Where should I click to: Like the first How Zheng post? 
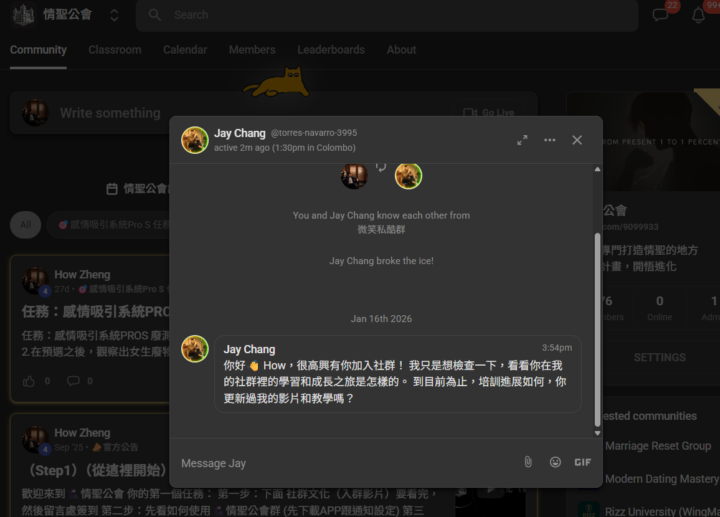point(28,381)
